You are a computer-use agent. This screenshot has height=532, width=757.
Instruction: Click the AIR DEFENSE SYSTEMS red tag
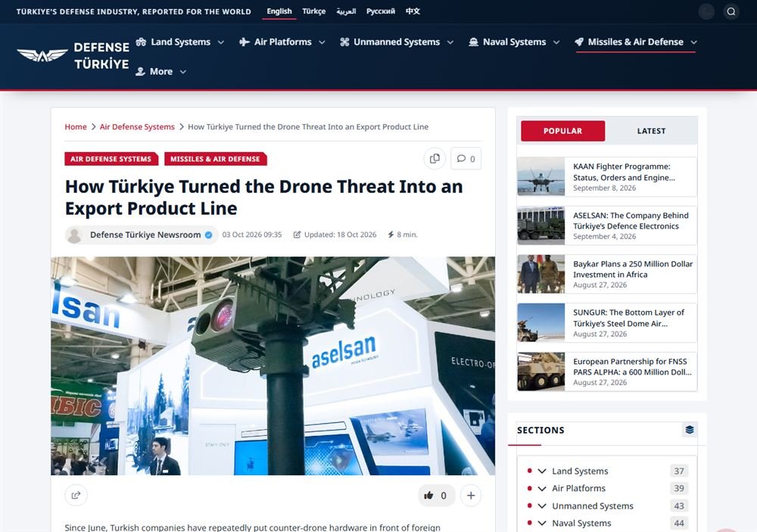click(111, 159)
